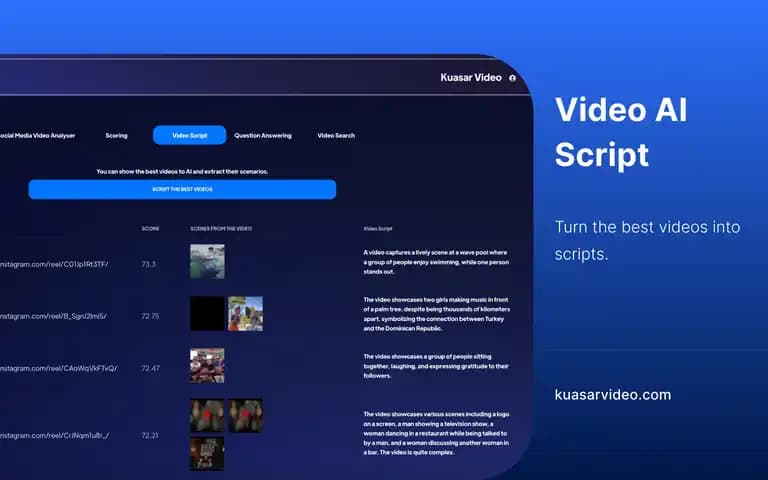This screenshot has height=480, width=768.
Task: Click the Script The Best Videos button
Action: click(x=182, y=189)
